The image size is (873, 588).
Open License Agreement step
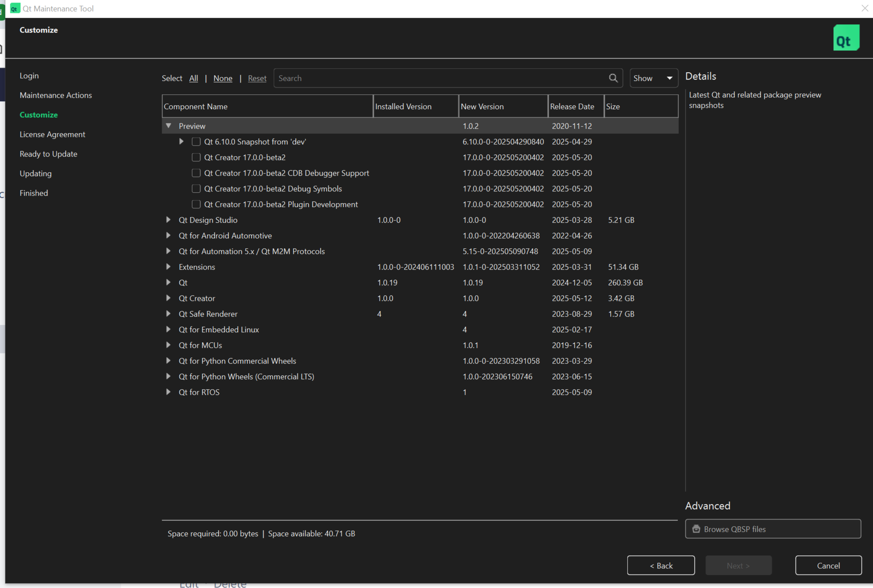coord(52,134)
